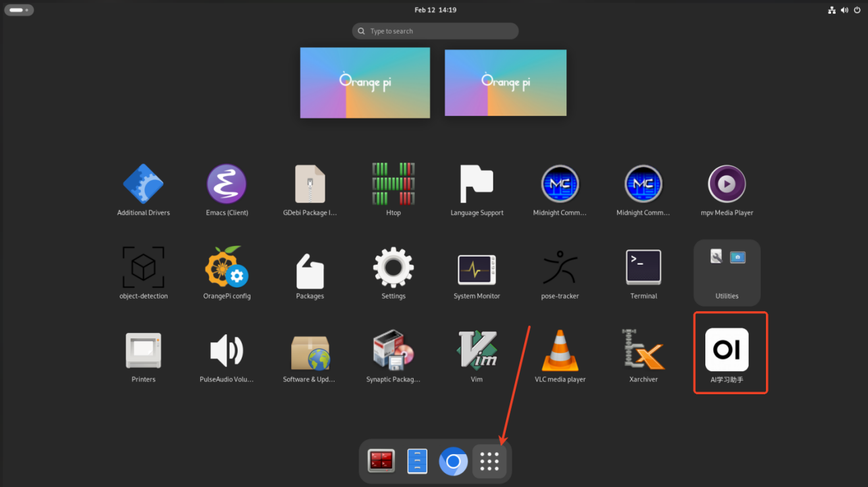Click the 'Type to search' field
Viewport: 868px width, 487px height.
[x=435, y=31]
